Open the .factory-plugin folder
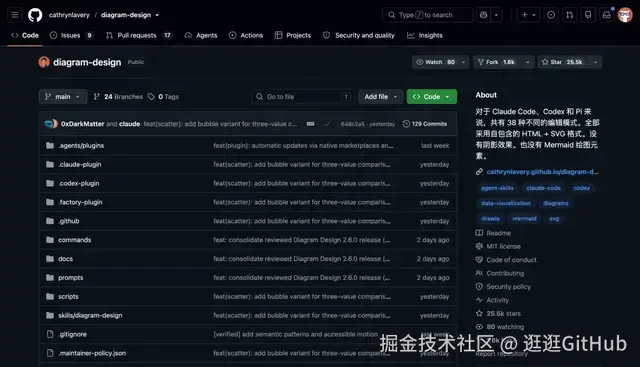Viewport: 640px width, 367px height. tap(80, 202)
